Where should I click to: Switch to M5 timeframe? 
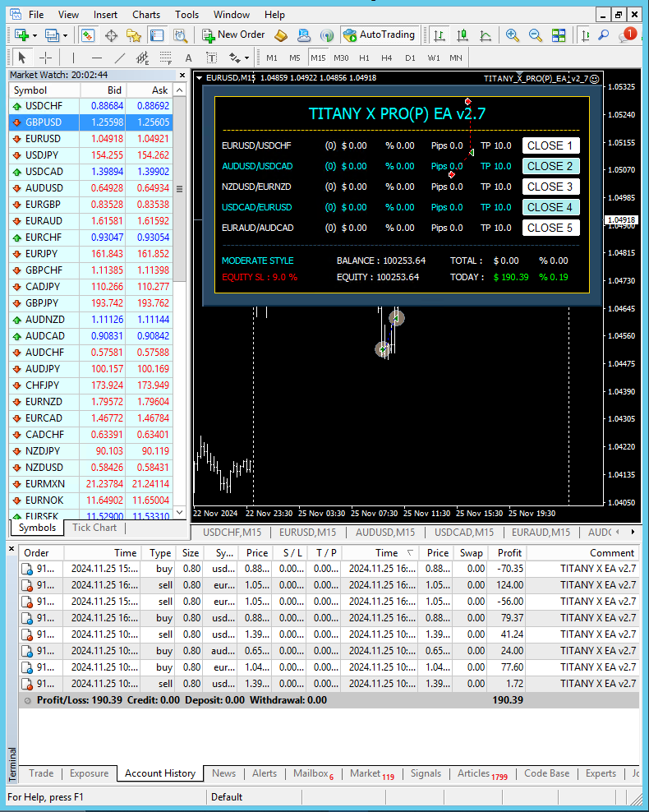294,58
